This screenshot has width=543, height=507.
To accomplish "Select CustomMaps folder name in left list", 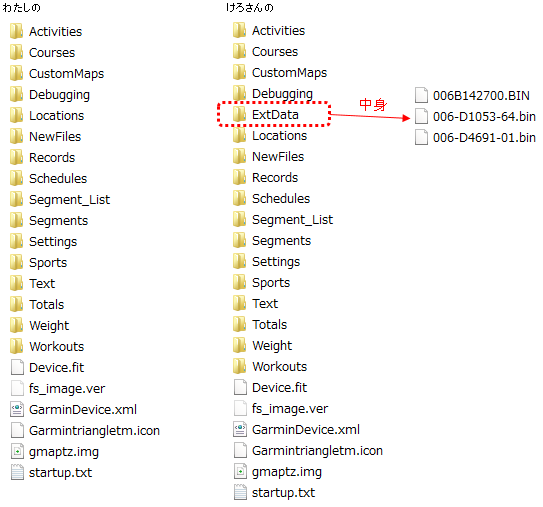I will 66,73.
